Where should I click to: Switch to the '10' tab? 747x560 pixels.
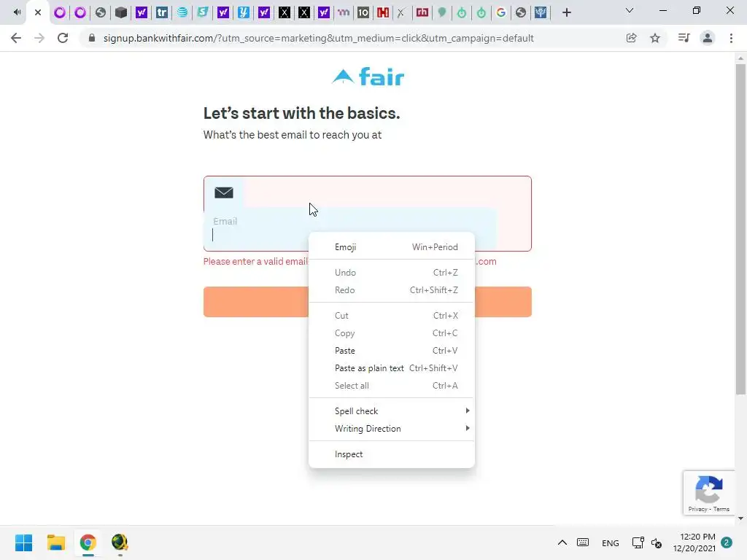pos(363,12)
